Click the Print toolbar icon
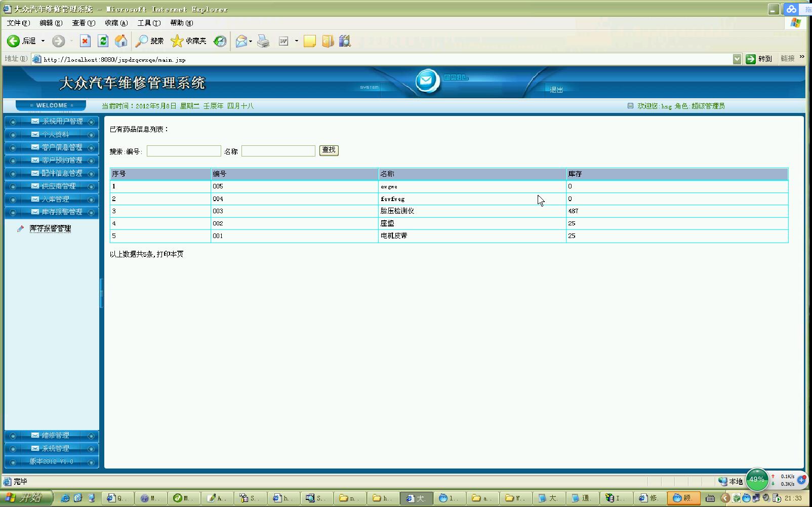This screenshot has height=507, width=812. (263, 41)
